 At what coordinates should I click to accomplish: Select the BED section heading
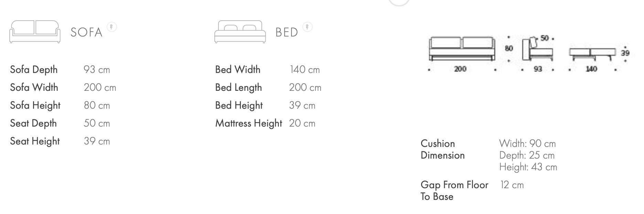coord(287,32)
